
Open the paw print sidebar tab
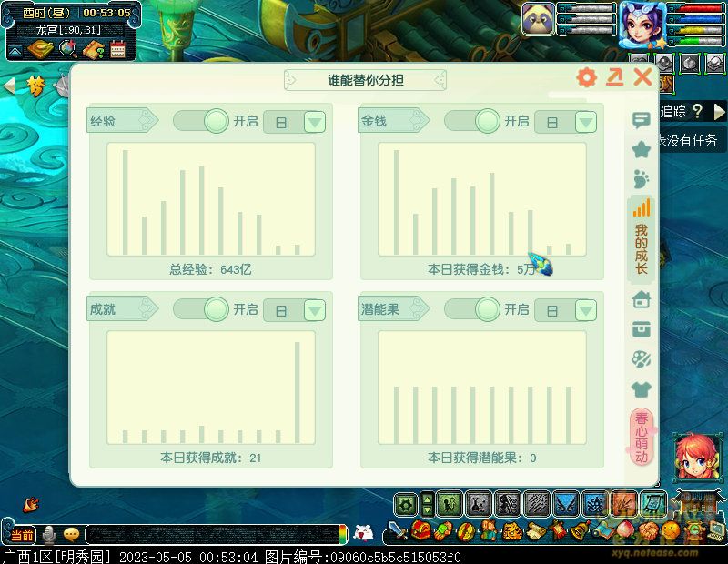642,179
